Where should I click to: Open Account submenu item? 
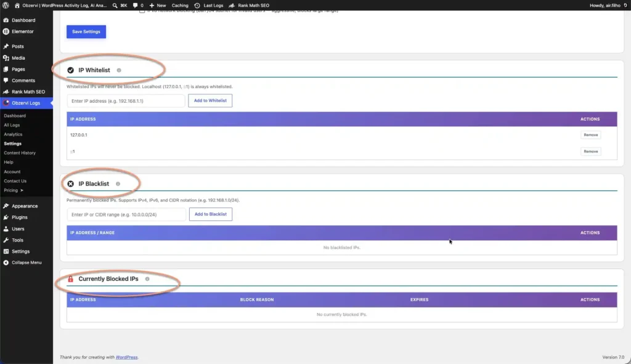coord(12,172)
